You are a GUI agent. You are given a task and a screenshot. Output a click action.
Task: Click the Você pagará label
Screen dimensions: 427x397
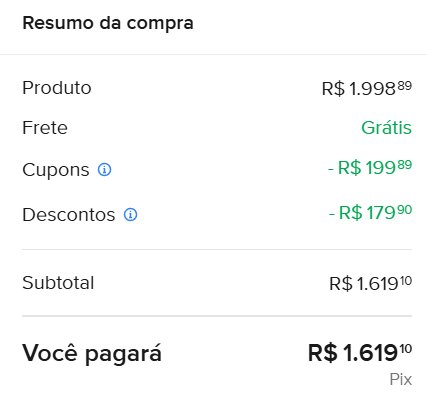[x=92, y=353]
